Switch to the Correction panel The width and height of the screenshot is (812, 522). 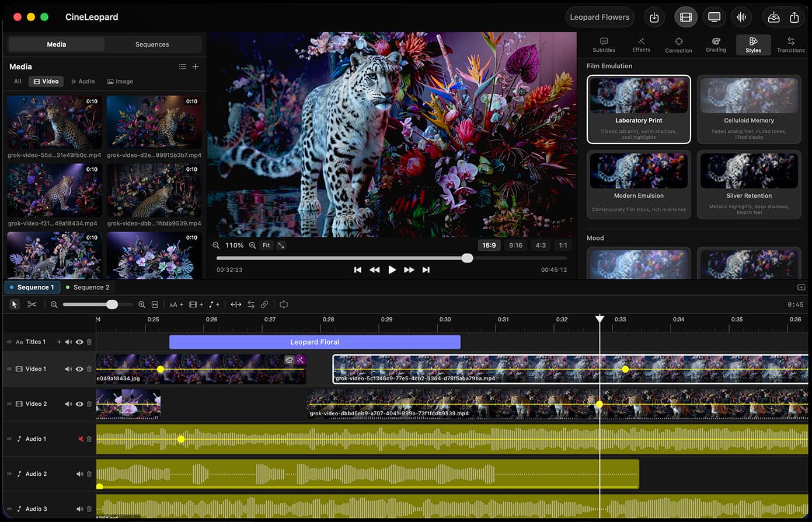678,45
